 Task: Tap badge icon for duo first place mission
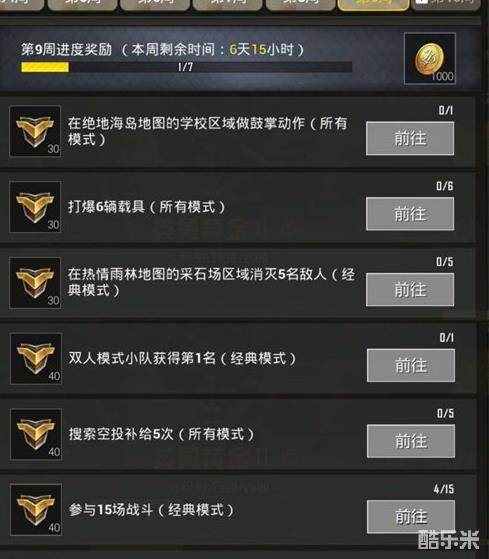(x=36, y=358)
